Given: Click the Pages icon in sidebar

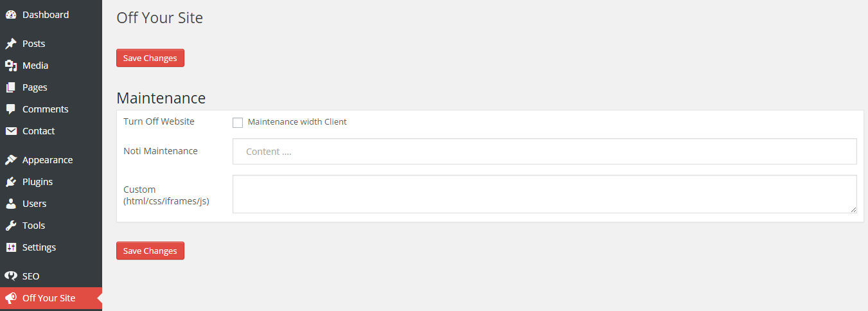Looking at the screenshot, I should (x=11, y=87).
